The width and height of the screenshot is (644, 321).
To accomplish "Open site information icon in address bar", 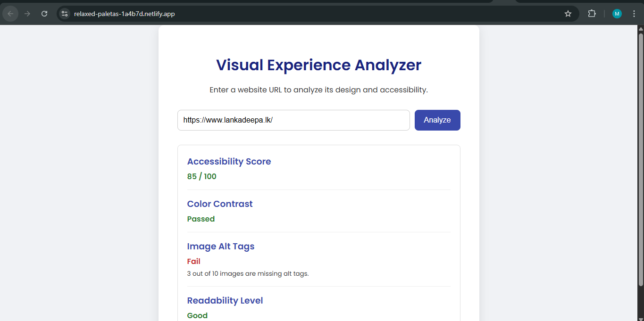I will click(x=65, y=14).
